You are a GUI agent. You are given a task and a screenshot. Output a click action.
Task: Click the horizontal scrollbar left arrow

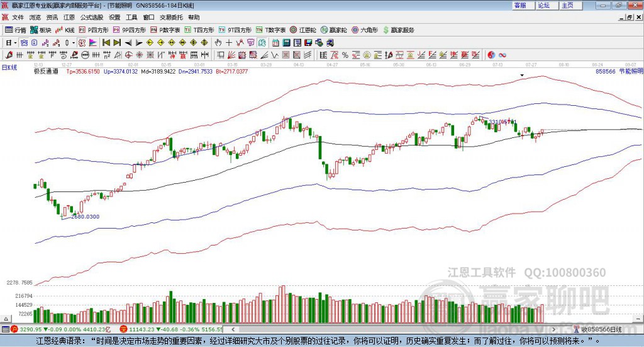[233, 329]
